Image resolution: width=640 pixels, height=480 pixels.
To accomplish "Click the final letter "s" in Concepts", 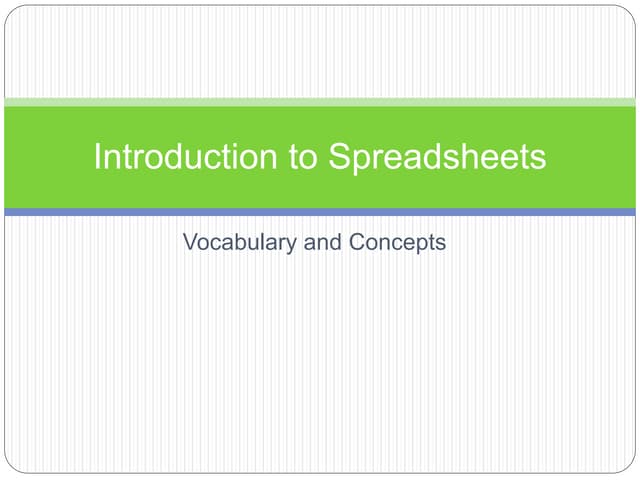I will pos(440,242).
